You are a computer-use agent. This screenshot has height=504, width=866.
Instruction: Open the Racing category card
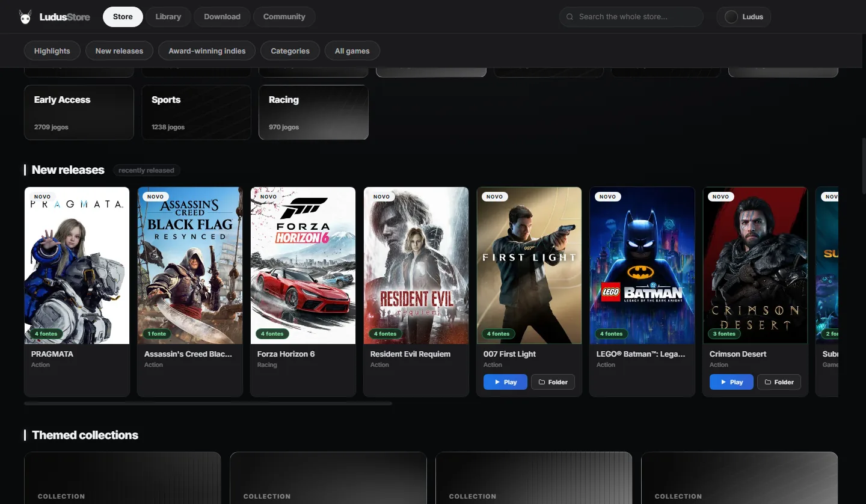click(x=313, y=112)
